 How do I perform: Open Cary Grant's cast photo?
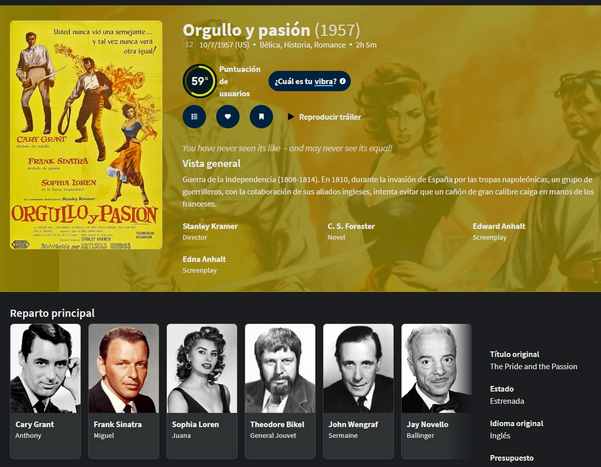click(x=45, y=368)
